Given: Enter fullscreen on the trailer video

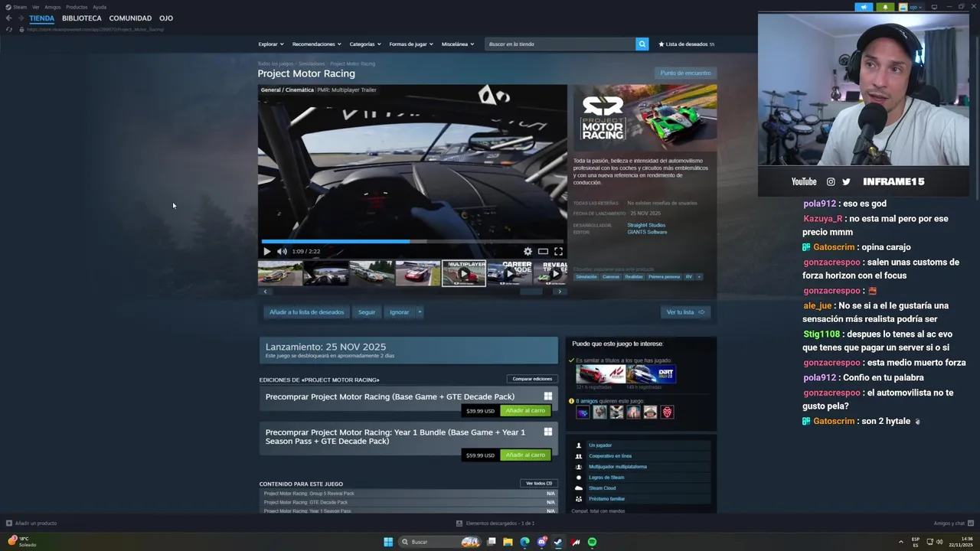Looking at the screenshot, I should tap(558, 251).
